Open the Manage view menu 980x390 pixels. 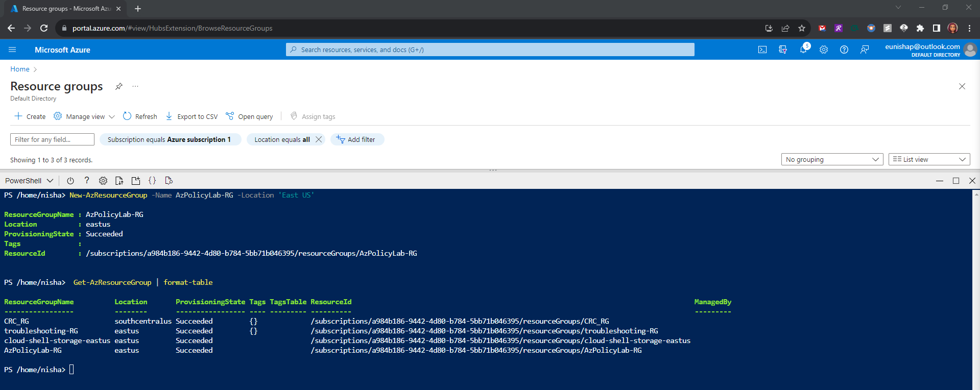[85, 116]
